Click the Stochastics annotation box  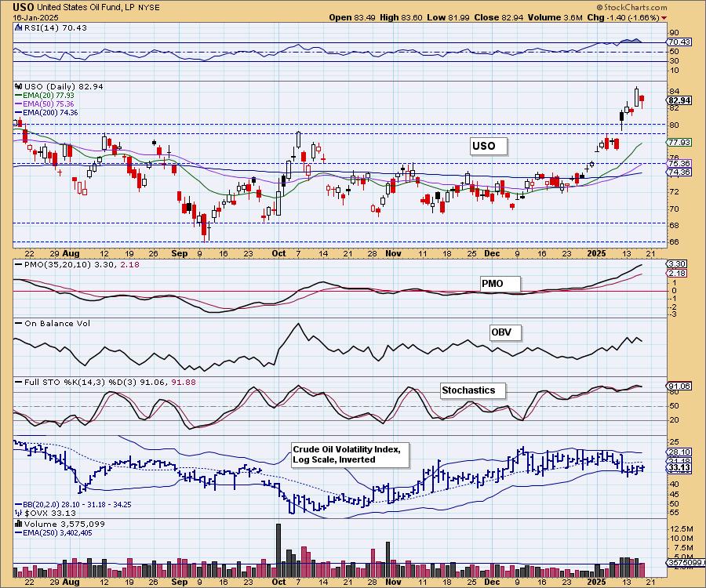tap(473, 390)
